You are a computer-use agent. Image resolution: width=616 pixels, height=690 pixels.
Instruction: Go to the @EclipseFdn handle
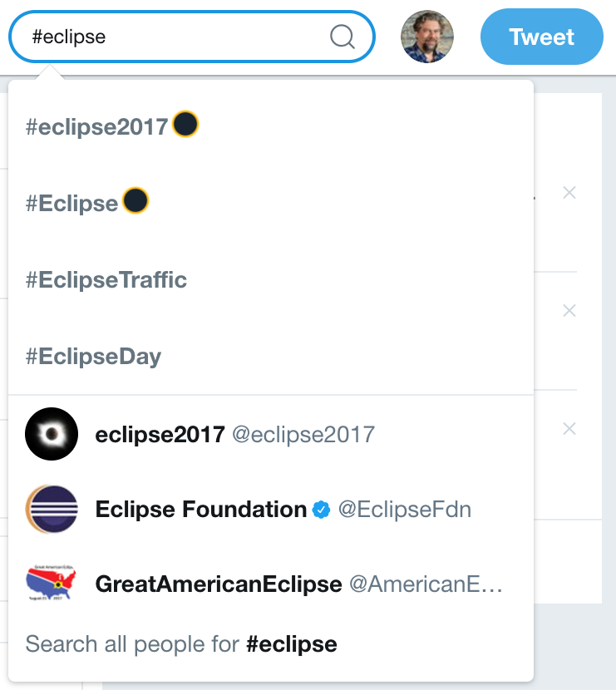tap(404, 509)
